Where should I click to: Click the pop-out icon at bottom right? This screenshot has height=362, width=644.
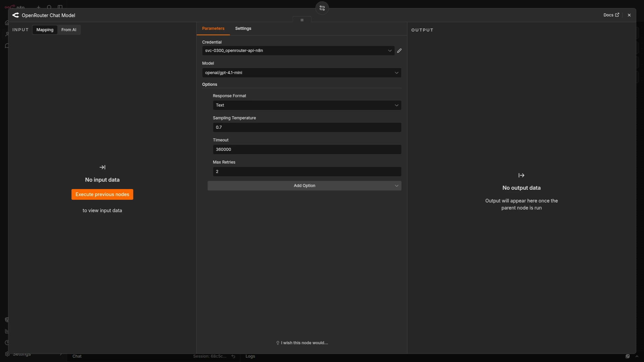(628, 356)
